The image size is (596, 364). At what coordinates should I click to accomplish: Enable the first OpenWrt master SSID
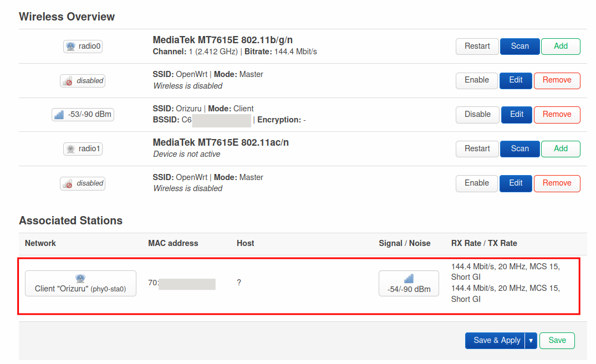pos(476,80)
